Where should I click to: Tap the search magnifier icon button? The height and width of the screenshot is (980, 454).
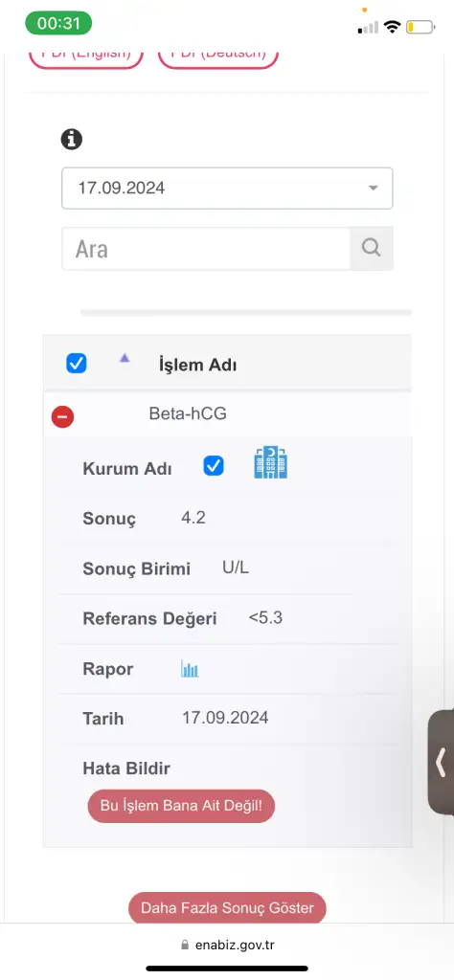click(372, 248)
